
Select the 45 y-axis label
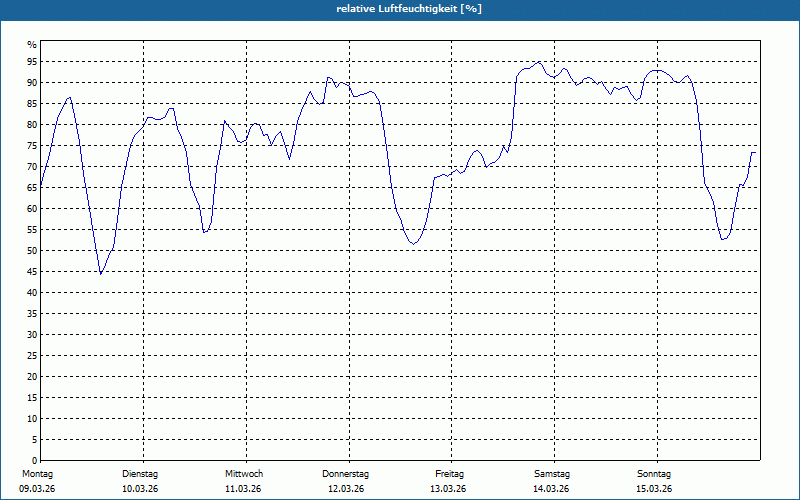[x=32, y=271]
